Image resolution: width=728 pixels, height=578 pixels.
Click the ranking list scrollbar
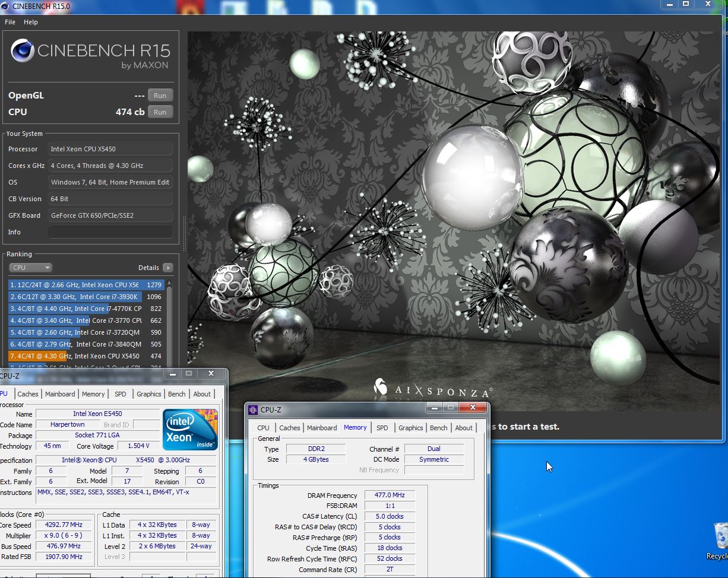tap(169, 323)
